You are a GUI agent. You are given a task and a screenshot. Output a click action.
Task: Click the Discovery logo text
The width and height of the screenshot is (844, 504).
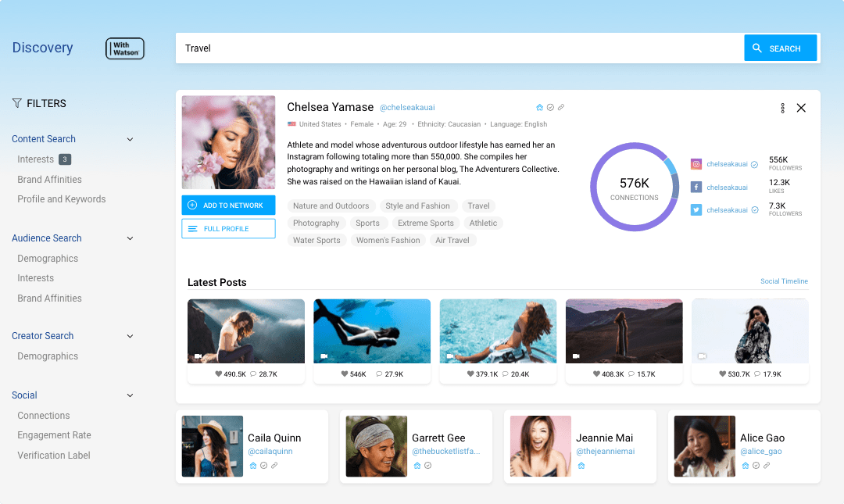pos(42,48)
